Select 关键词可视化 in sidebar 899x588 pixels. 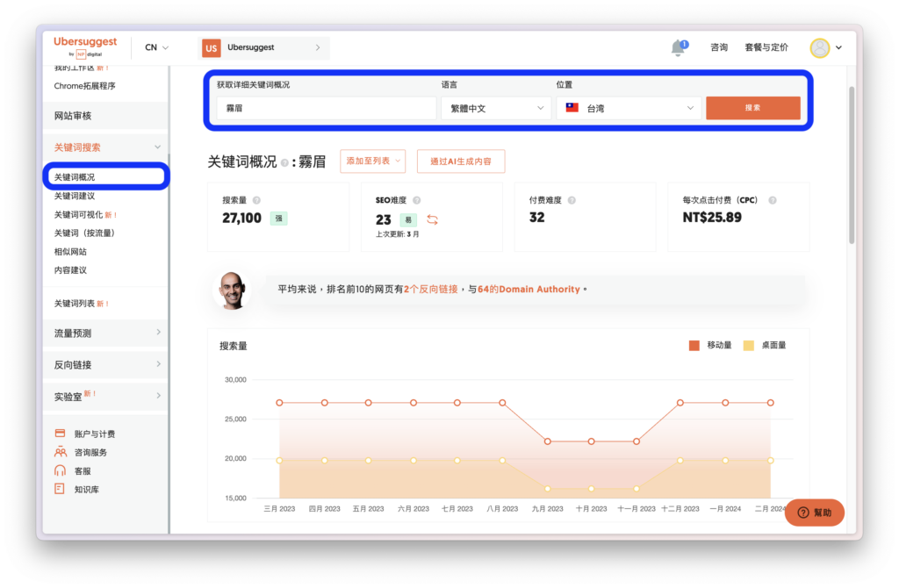click(78, 214)
